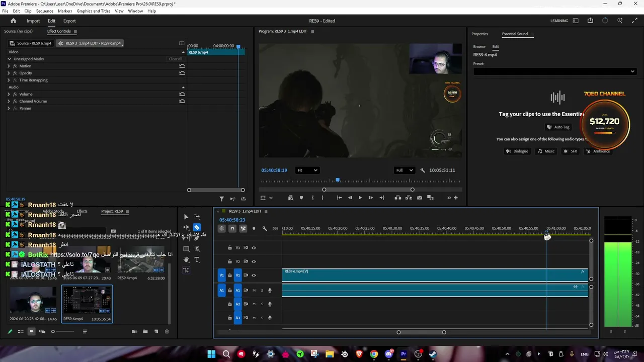Image resolution: width=644 pixels, height=362 pixels.
Task: Toggle V3 track output eye
Action: [254, 248]
